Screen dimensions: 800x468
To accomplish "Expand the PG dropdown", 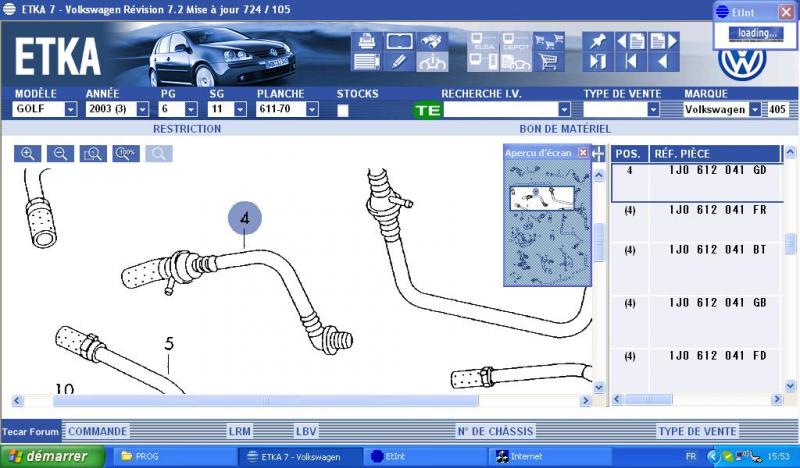I will (x=191, y=109).
